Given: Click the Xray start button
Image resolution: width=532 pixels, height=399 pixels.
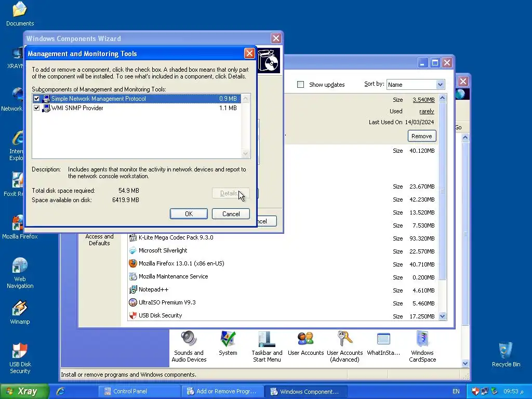Looking at the screenshot, I should coord(24,391).
